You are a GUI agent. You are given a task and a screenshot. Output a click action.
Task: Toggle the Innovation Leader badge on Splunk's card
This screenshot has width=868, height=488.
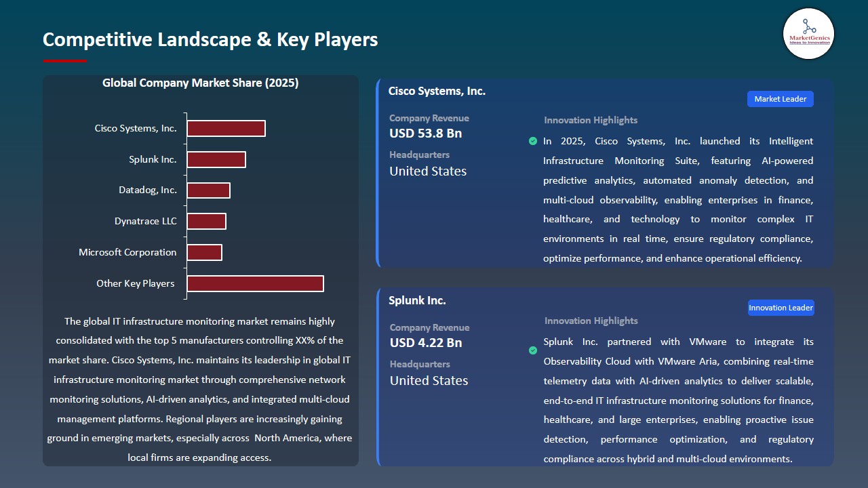click(x=781, y=307)
